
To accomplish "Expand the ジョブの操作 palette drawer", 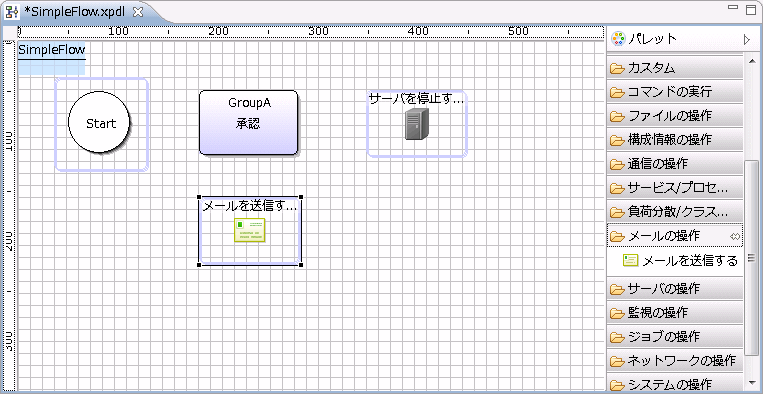I will [x=675, y=337].
